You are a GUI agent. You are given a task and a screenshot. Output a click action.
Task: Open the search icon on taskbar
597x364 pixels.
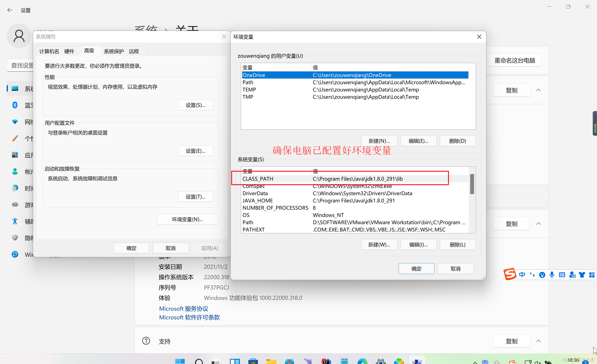tap(199, 362)
